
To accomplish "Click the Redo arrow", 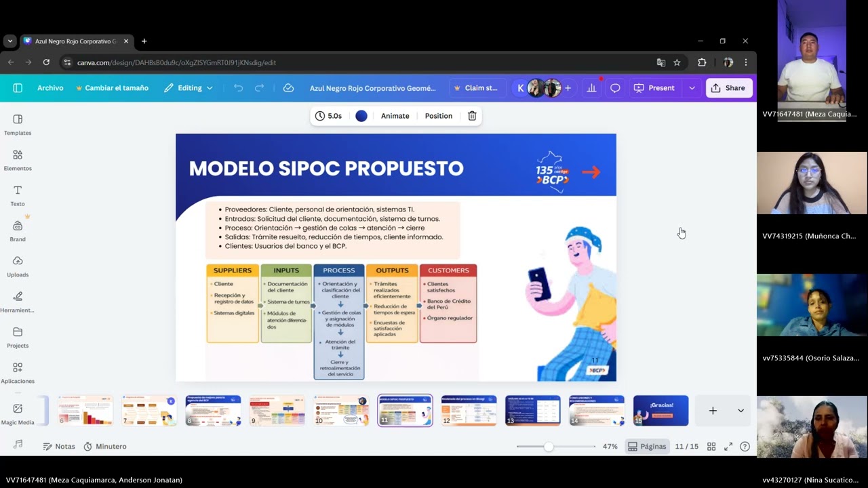I will pyautogui.click(x=259, y=88).
